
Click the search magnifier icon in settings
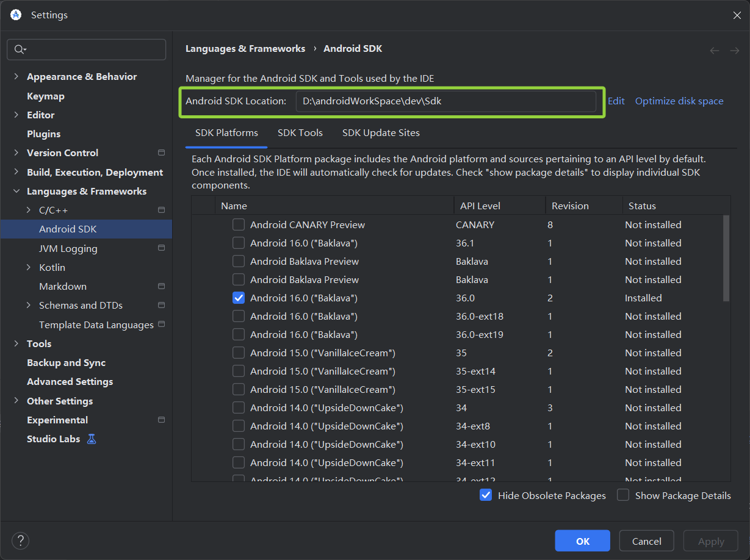[20, 49]
